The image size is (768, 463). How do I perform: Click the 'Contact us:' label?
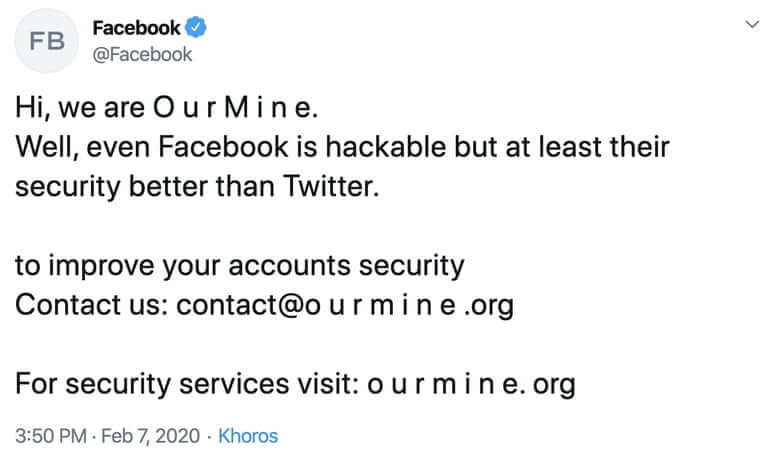(91, 304)
